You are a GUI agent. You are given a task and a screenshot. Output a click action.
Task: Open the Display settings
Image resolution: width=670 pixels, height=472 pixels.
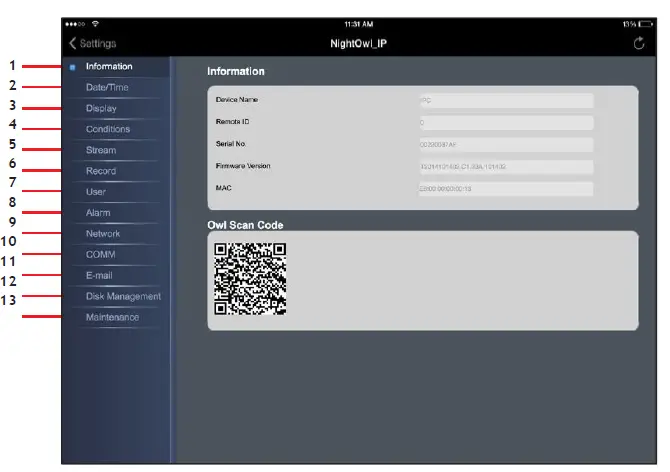[101, 108]
